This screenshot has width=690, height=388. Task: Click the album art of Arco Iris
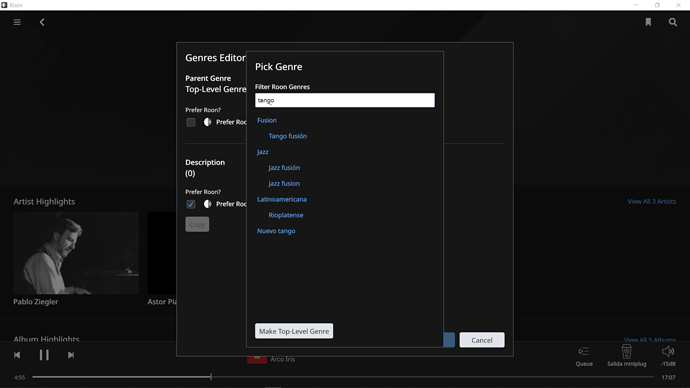[257, 359]
